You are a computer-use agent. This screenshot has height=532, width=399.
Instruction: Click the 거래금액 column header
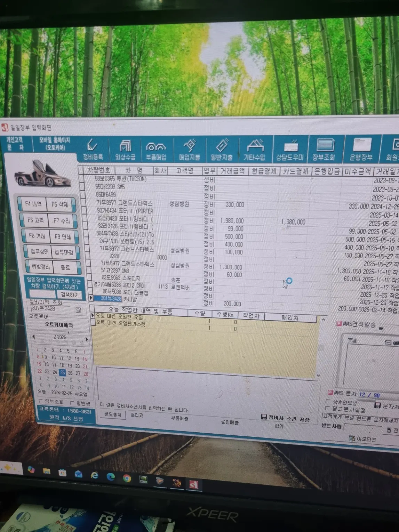232,171
